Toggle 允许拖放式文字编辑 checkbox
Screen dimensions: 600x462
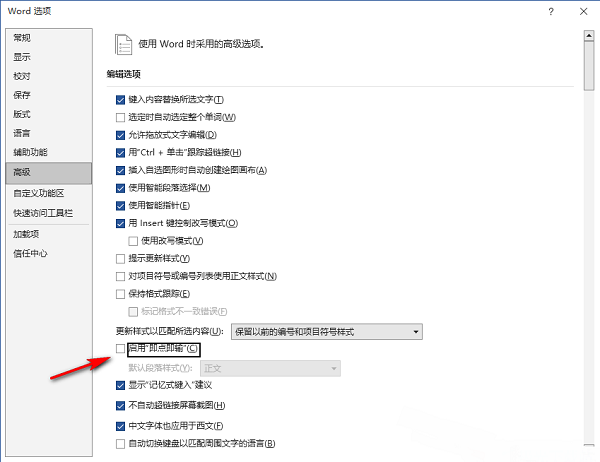point(121,135)
